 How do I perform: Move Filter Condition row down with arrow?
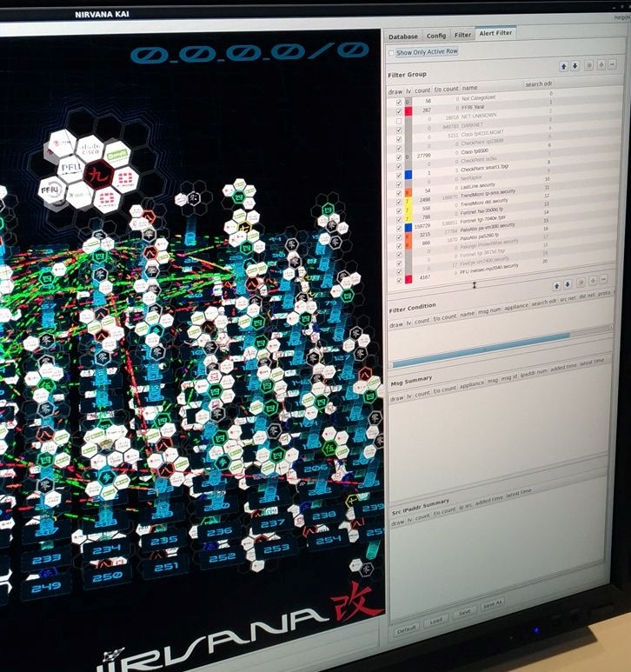pos(568,284)
